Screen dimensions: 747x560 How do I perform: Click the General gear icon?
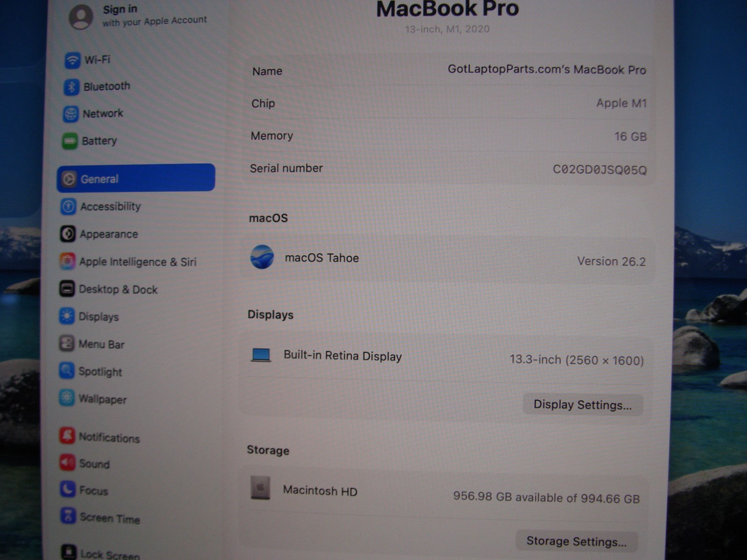(69, 179)
